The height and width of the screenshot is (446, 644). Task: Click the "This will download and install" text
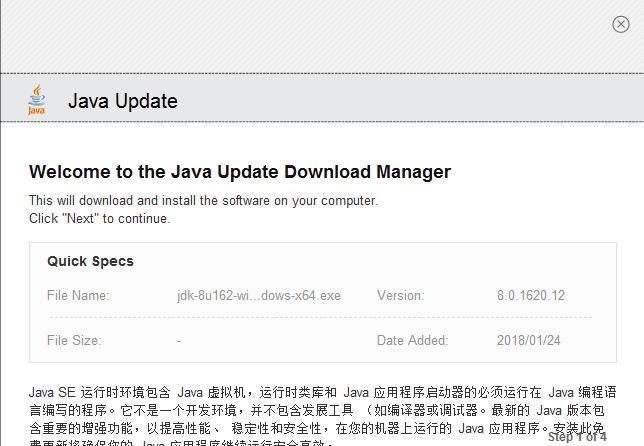point(203,200)
